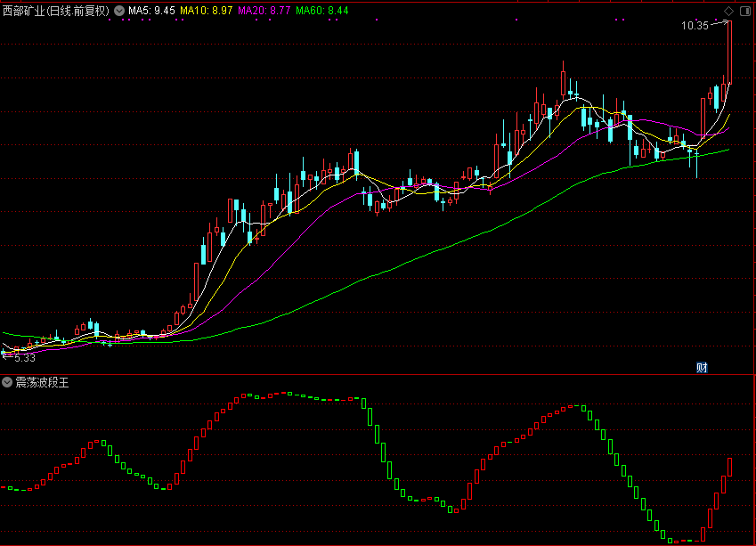This screenshot has width=756, height=546.
Task: Click the 10.35 high price label
Action: point(695,26)
